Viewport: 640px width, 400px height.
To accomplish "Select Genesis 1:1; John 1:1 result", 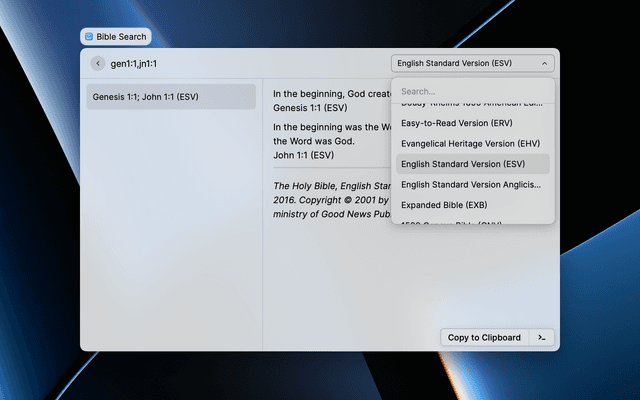I will 171,97.
